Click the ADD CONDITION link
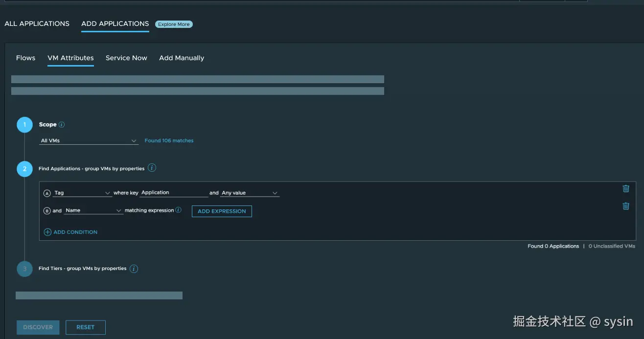Viewport: 644px width, 339px height. click(75, 232)
